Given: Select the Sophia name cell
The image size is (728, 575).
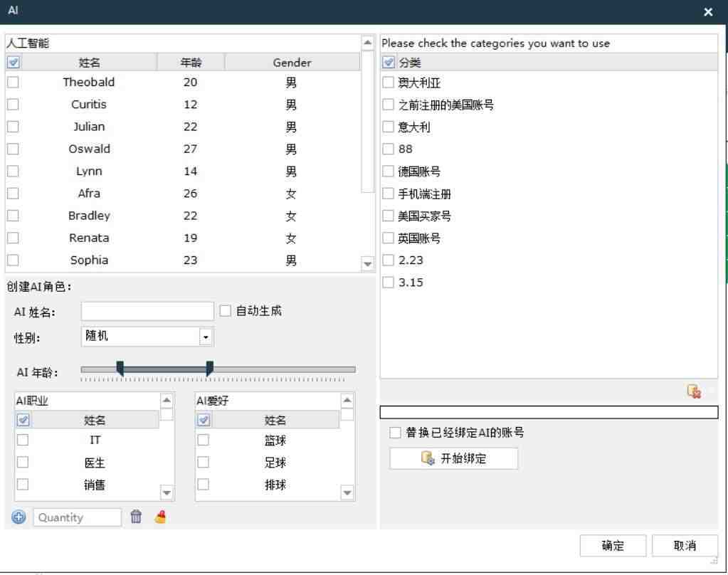Looking at the screenshot, I should [x=89, y=260].
